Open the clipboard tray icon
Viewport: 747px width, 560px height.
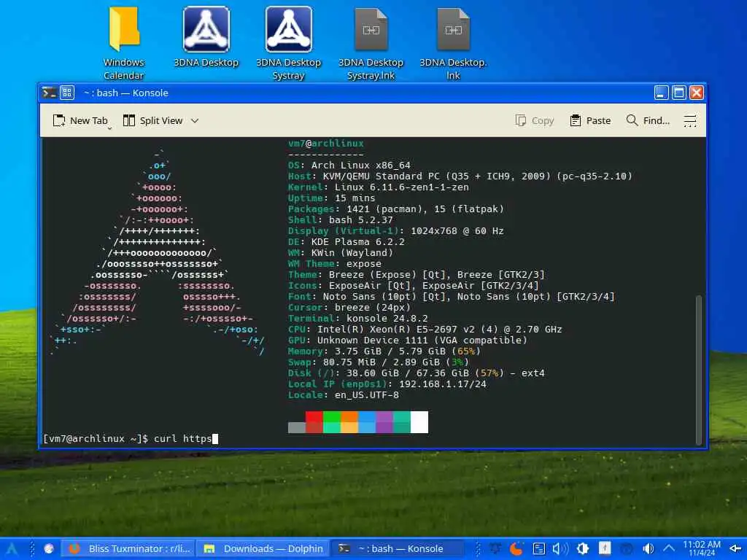539,548
